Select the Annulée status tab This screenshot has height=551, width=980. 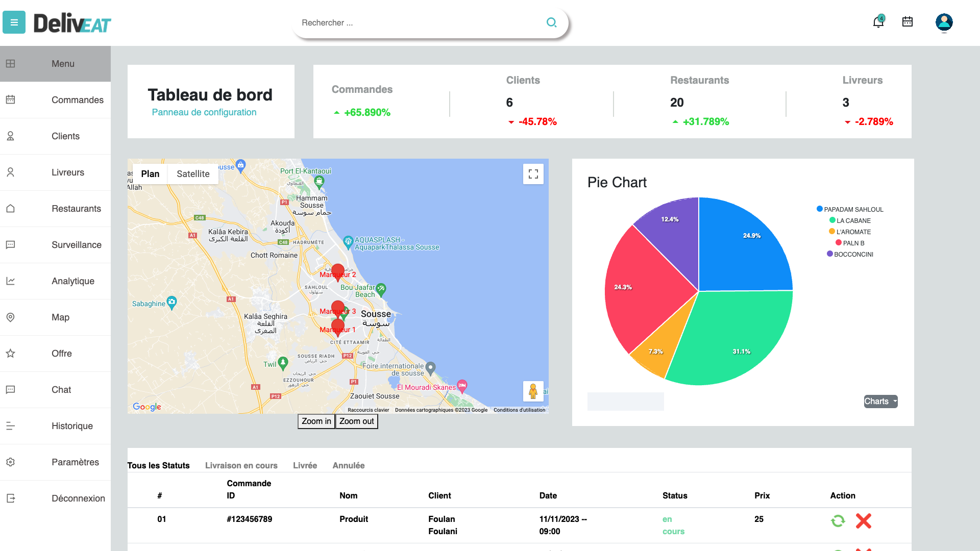point(349,465)
